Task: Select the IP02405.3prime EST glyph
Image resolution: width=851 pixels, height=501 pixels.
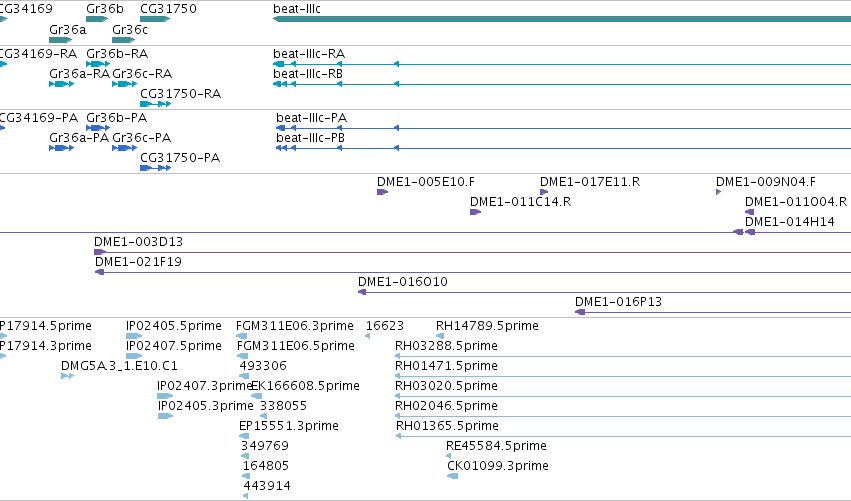Action: point(166,416)
